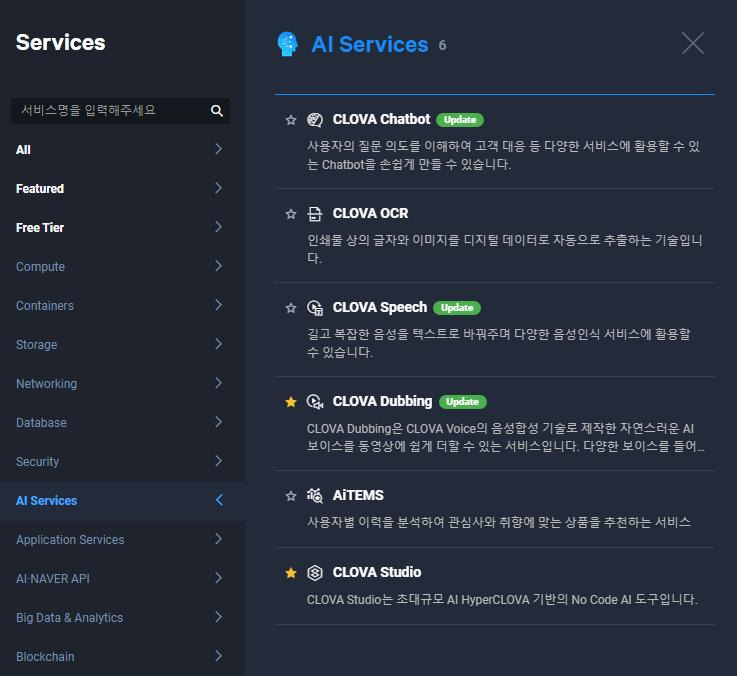
Task: Click the CLOVA Chatbot service icon
Action: (314, 120)
